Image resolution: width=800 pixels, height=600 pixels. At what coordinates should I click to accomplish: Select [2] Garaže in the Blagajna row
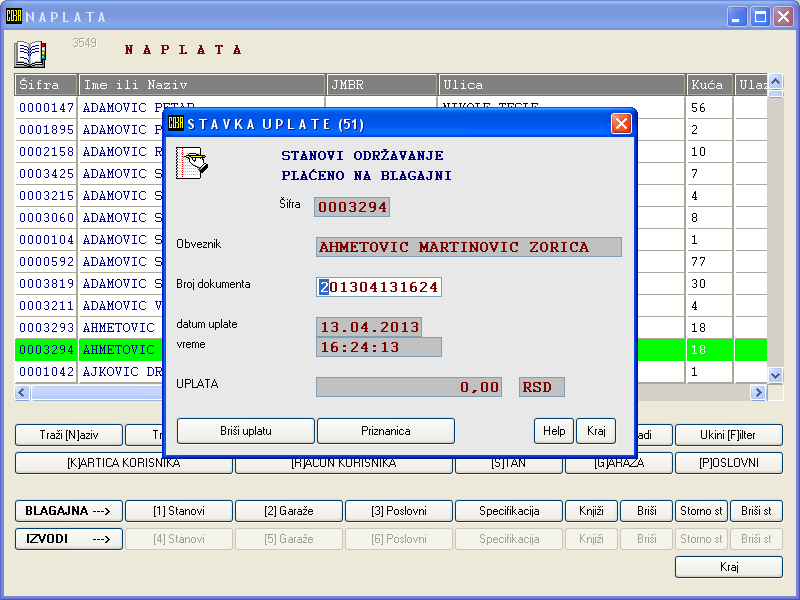pos(289,511)
